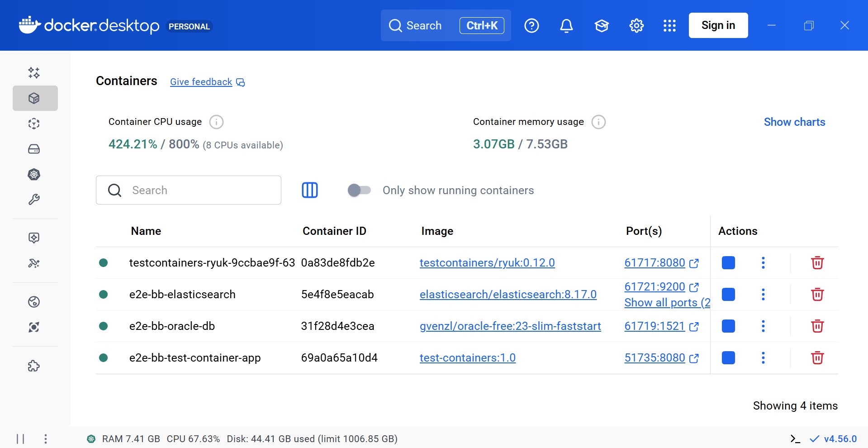Open more actions menu for e2e-bb-test-container-app

pyautogui.click(x=763, y=357)
